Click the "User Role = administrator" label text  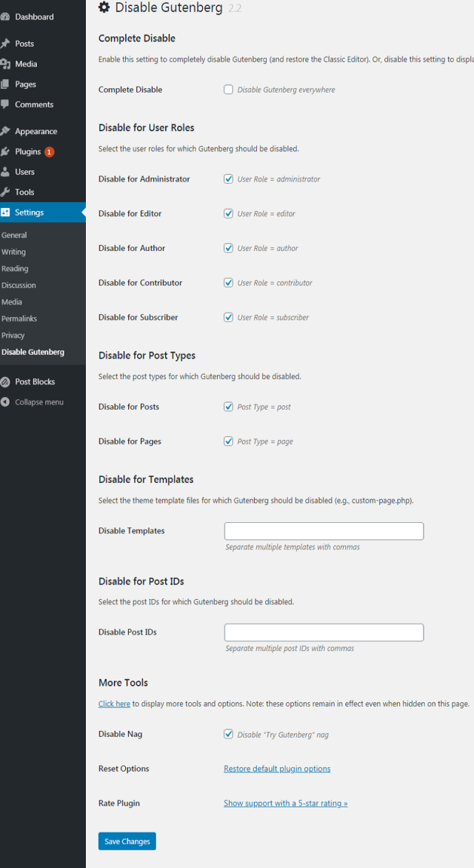point(278,178)
